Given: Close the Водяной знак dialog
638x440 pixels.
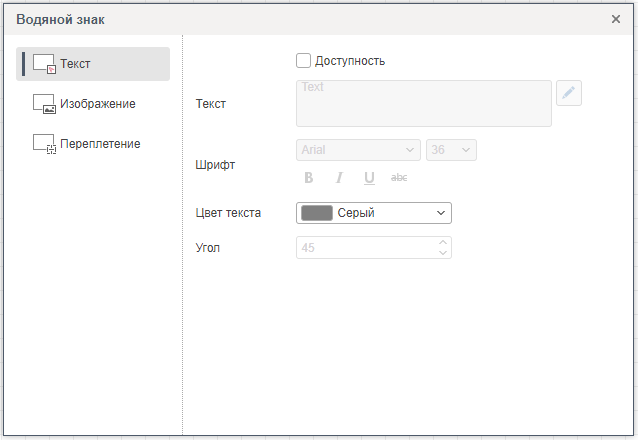Looking at the screenshot, I should point(616,19).
